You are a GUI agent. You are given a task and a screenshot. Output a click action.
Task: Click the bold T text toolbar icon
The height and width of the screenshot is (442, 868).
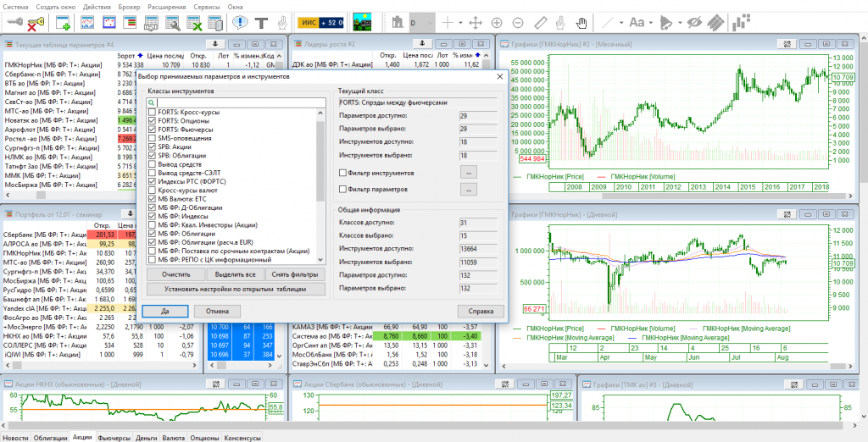(262, 22)
